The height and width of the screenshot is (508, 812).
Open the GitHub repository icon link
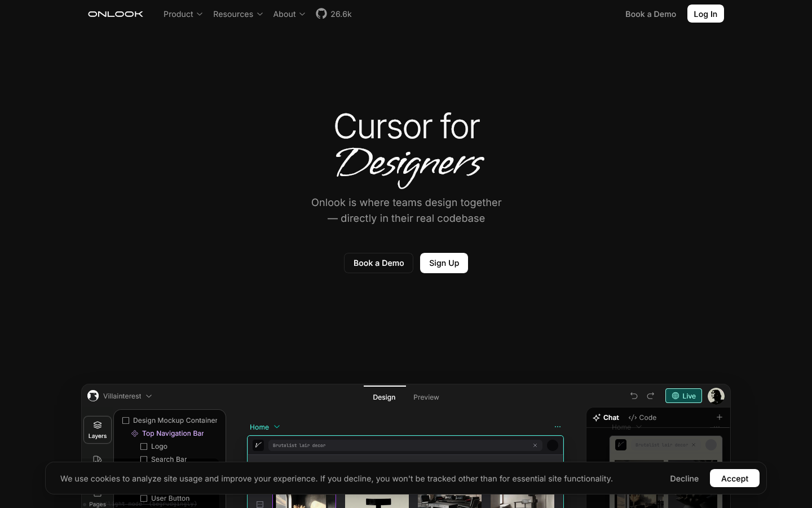click(321, 14)
